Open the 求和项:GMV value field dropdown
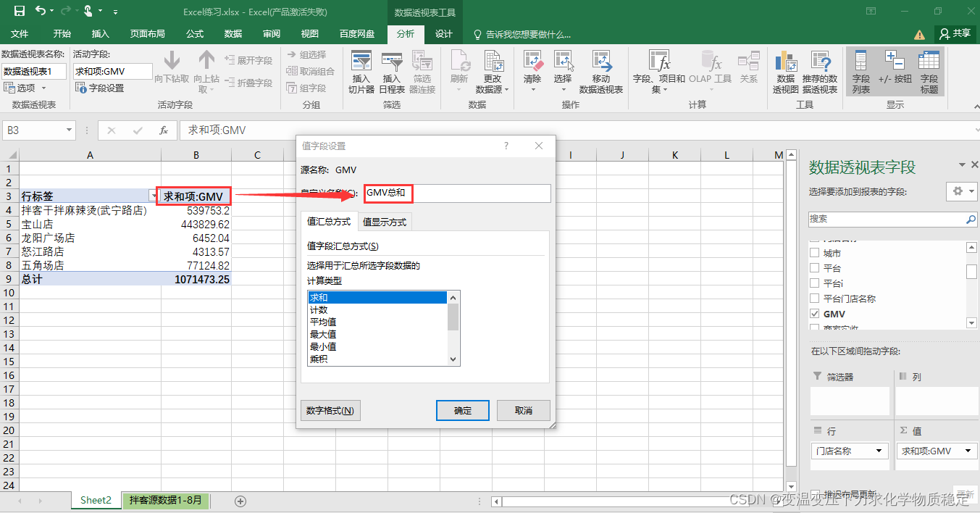 [x=967, y=451]
